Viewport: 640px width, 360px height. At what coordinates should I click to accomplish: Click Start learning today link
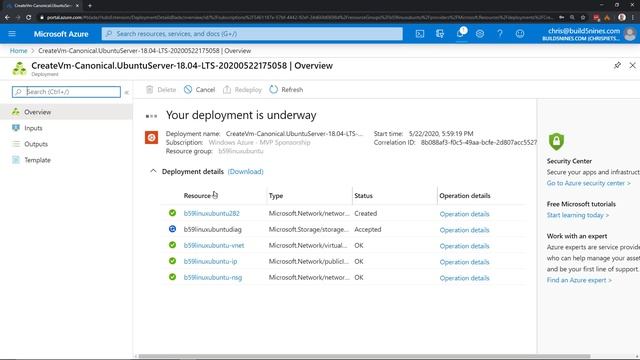578,215
